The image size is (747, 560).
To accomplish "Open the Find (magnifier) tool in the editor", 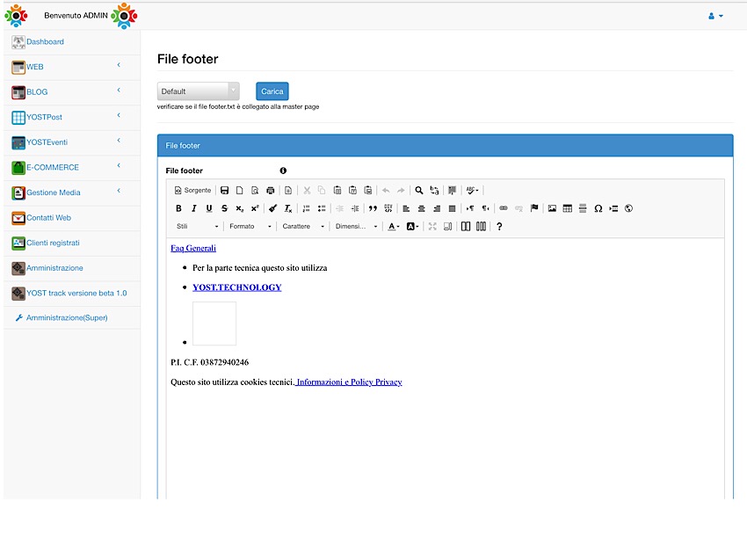I will 418,190.
